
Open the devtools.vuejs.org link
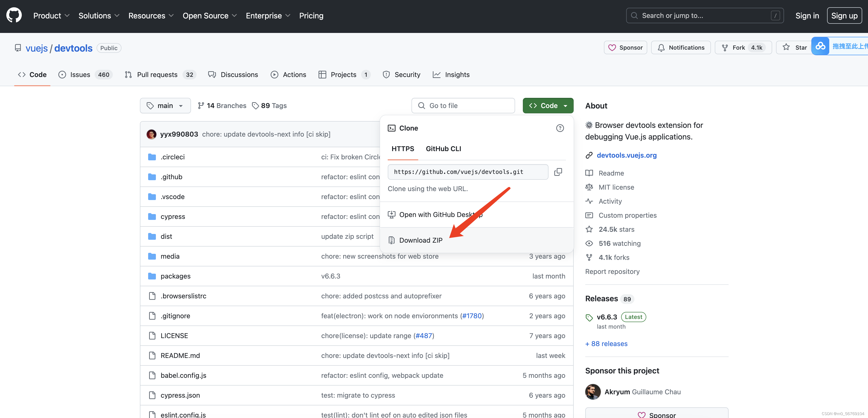coord(626,155)
